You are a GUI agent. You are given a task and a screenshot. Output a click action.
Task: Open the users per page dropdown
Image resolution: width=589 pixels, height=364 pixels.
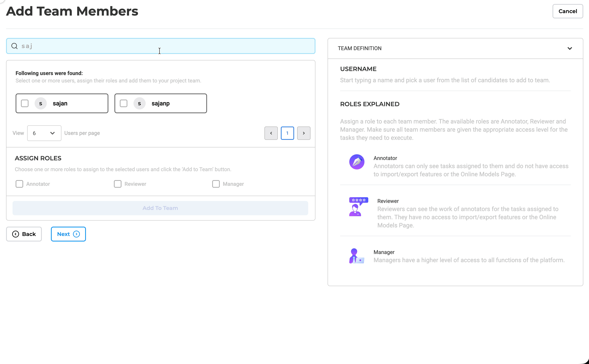point(44,133)
